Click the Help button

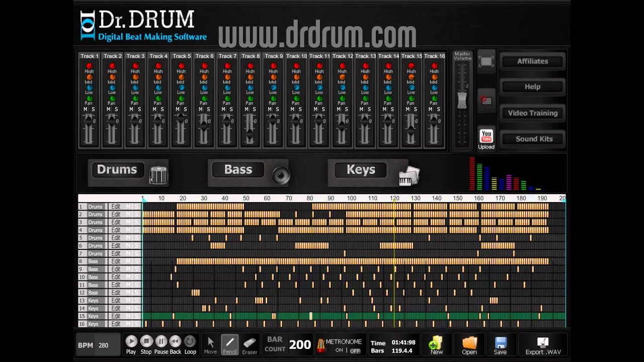533,87
